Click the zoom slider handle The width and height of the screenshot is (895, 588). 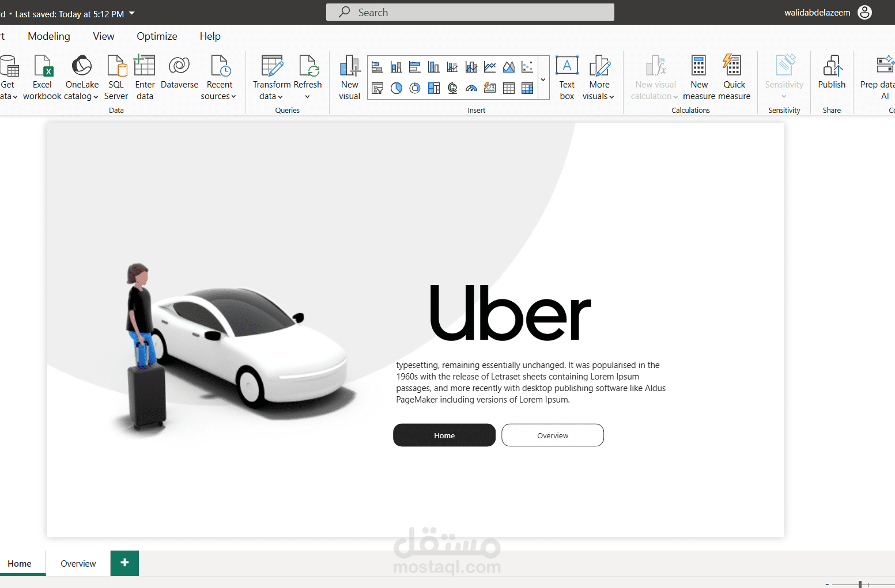(x=860, y=584)
